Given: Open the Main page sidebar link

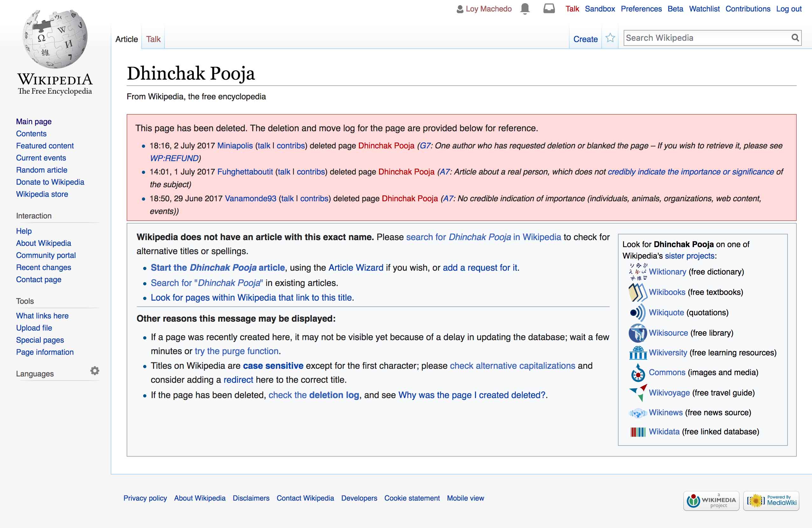Looking at the screenshot, I should tap(34, 122).
